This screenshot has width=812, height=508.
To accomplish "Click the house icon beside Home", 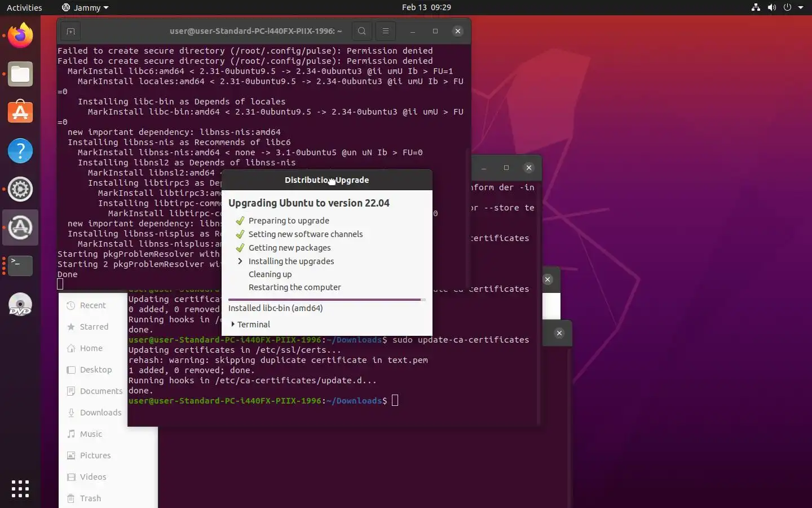I will coord(71,348).
